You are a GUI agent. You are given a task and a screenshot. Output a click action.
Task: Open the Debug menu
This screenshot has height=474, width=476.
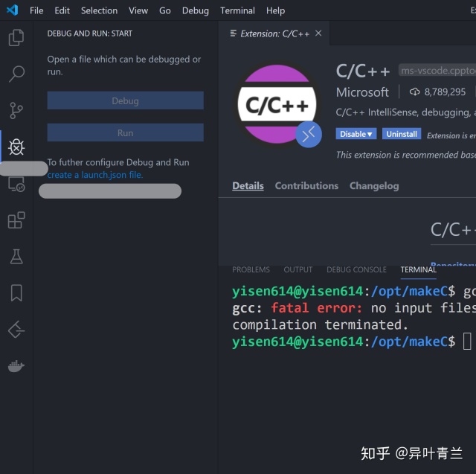195,10
